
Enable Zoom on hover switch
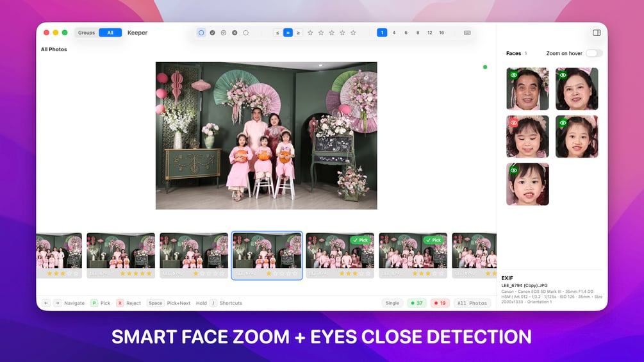click(594, 53)
